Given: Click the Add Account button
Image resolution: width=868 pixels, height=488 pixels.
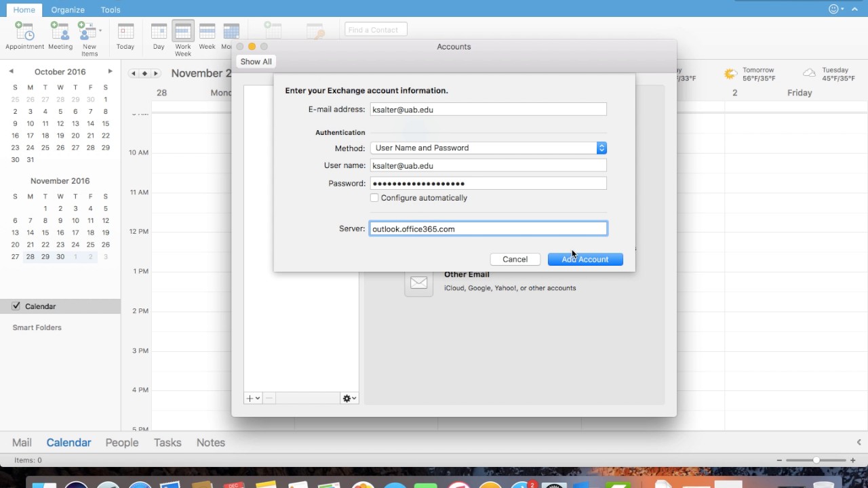Looking at the screenshot, I should [585, 260].
